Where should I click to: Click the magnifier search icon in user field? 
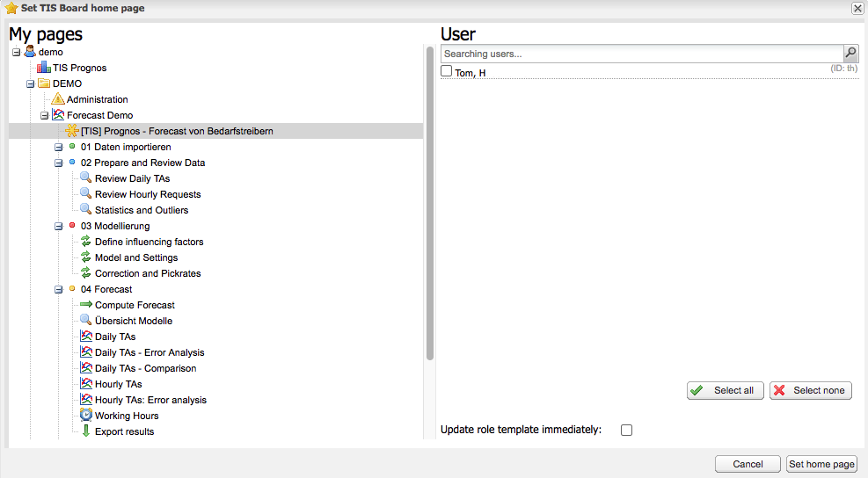pos(850,53)
